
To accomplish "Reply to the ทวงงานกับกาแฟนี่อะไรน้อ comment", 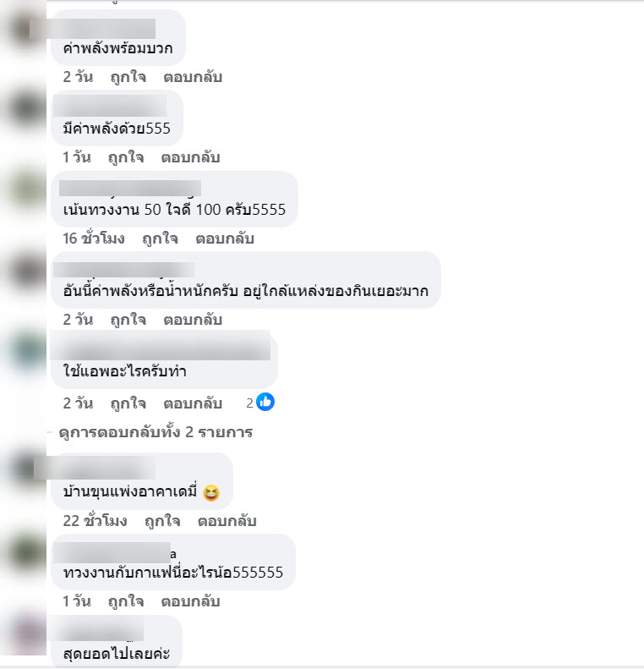I will (x=190, y=601).
